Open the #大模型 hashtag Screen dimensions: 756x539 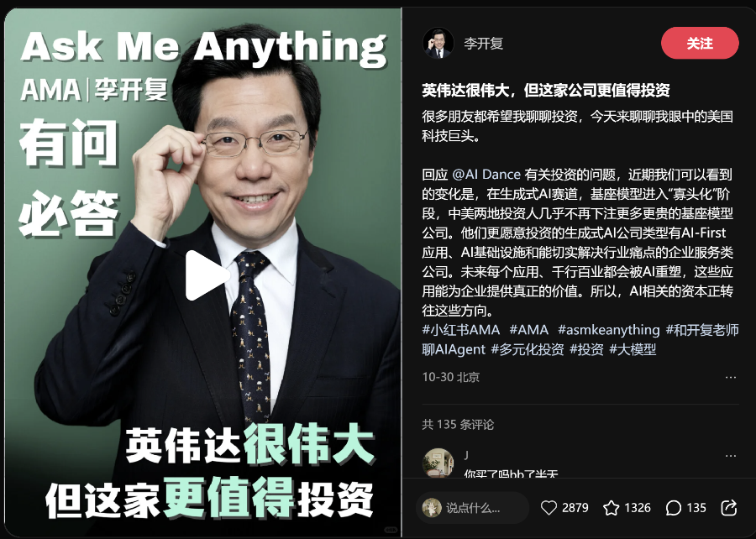point(633,349)
